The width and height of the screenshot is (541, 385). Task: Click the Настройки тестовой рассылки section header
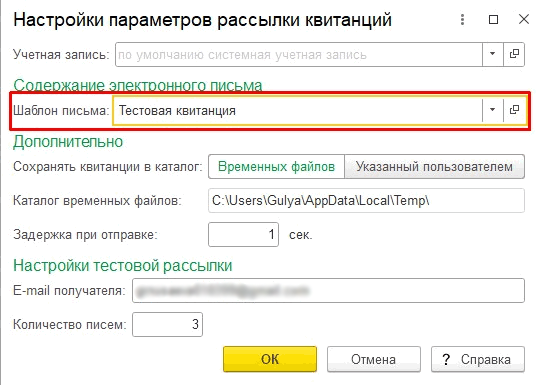(123, 266)
